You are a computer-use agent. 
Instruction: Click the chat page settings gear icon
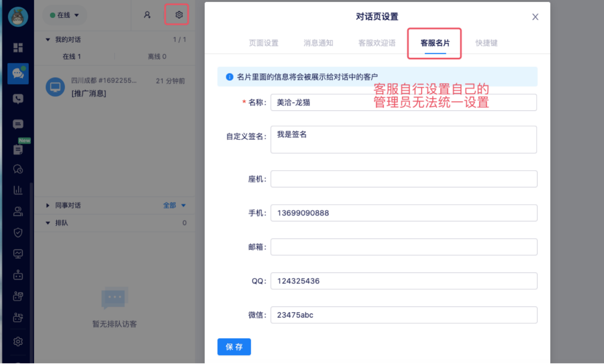pos(179,15)
